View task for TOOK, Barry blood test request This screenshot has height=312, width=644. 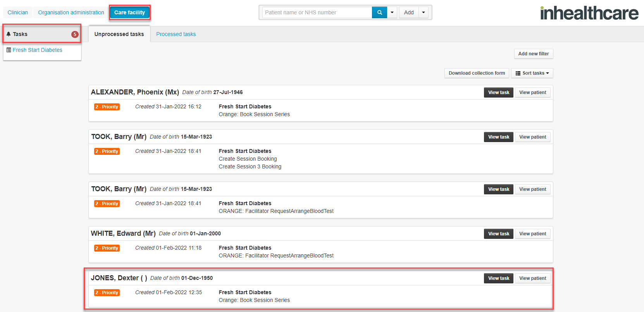(x=499, y=189)
